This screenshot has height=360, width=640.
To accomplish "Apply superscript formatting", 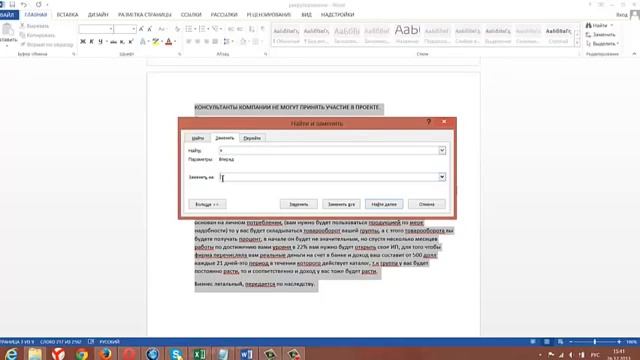I will point(131,42).
